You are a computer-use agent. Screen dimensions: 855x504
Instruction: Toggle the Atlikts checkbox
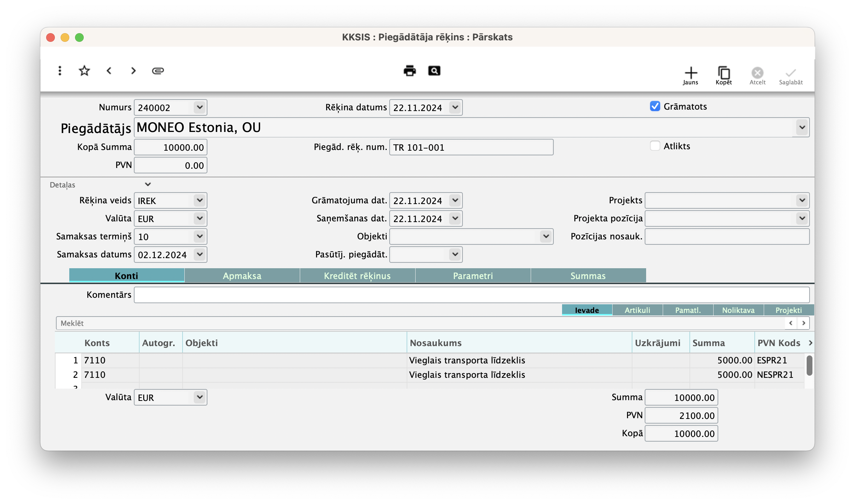point(655,146)
